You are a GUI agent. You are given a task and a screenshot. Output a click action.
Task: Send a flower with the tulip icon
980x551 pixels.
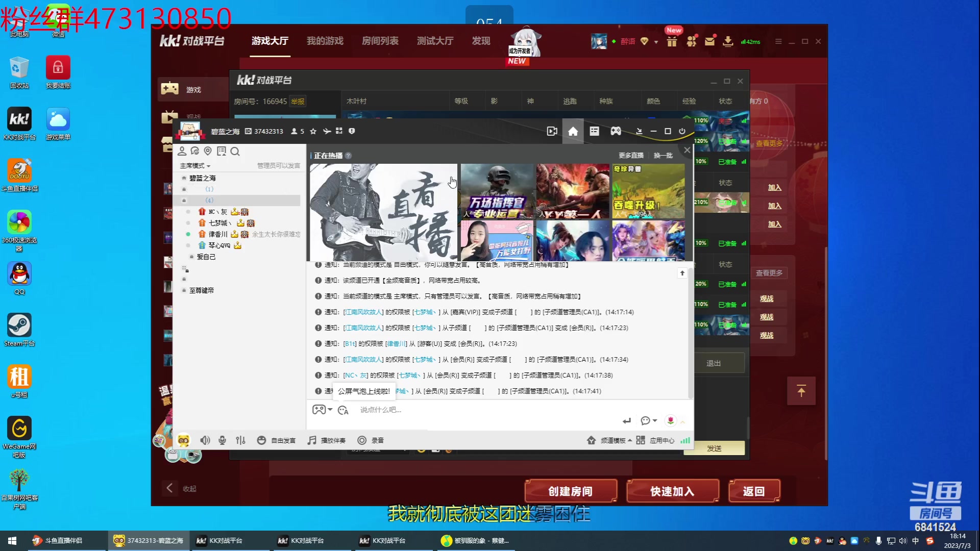[x=670, y=420]
